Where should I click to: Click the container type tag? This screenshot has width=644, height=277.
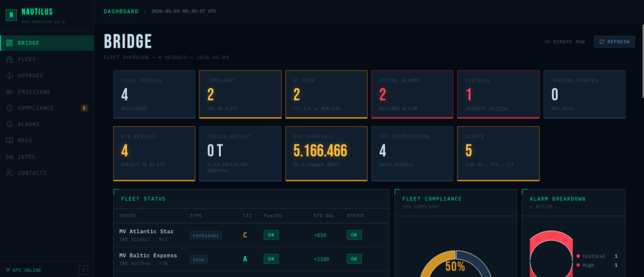tap(206, 235)
